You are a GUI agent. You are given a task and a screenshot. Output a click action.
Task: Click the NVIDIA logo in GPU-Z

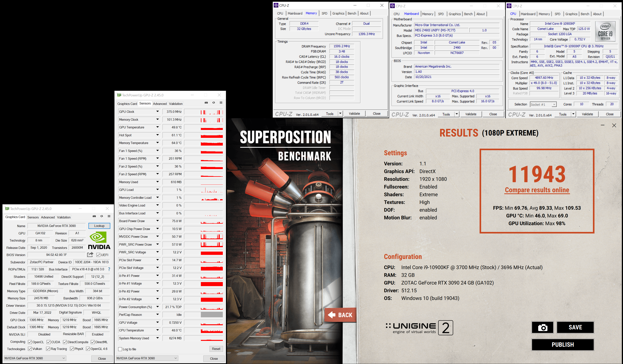[x=99, y=240]
